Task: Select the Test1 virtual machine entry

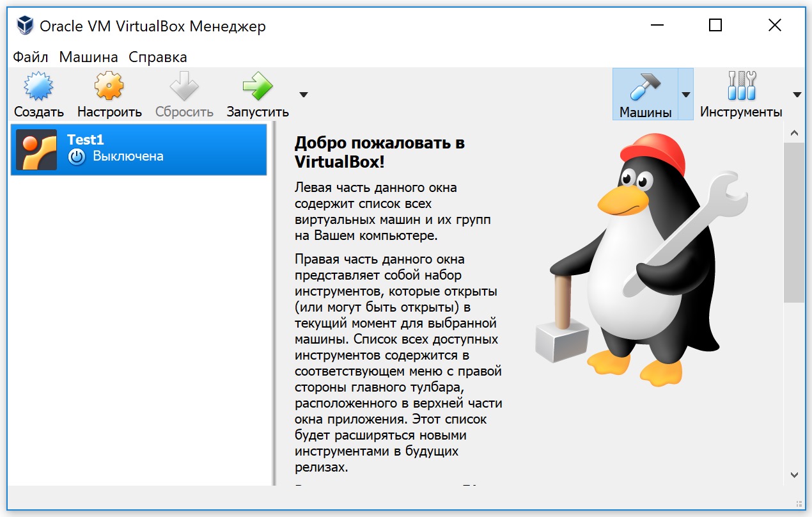Action: [x=139, y=149]
